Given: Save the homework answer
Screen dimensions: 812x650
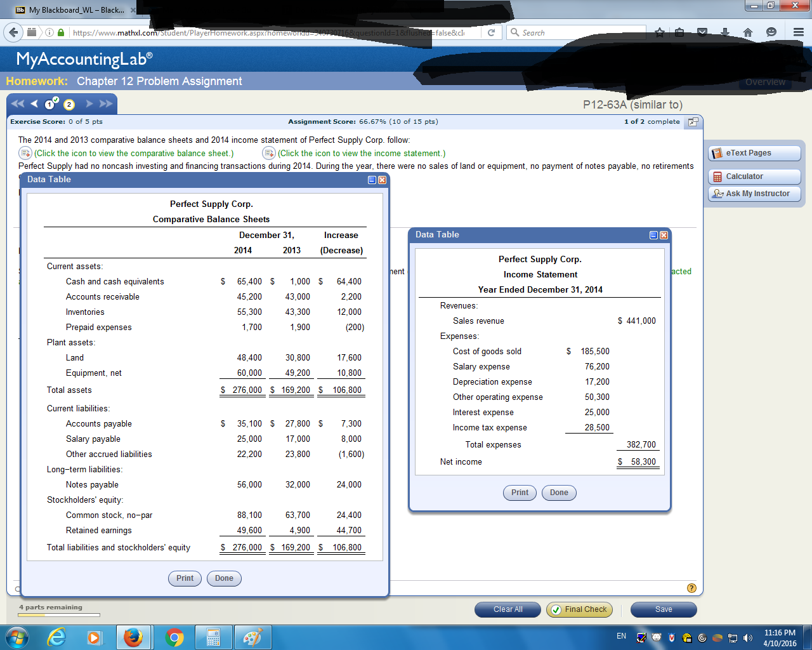Looking at the screenshot, I should (x=664, y=609).
